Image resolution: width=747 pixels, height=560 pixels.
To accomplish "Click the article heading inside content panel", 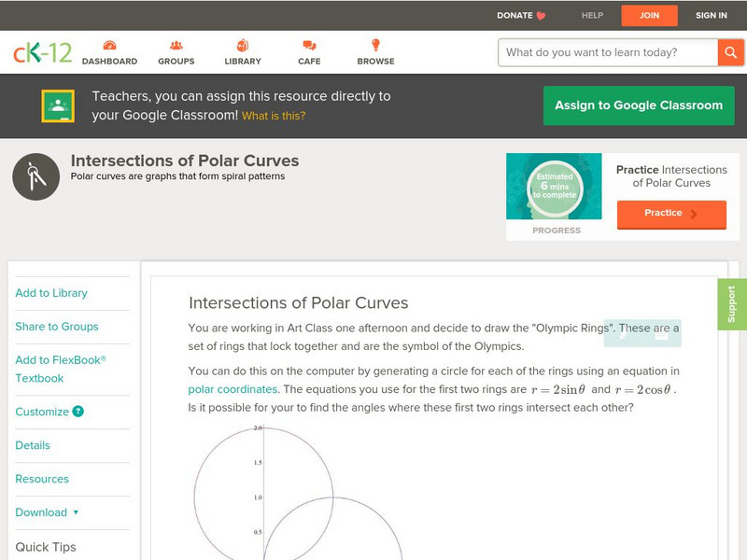I will coord(298,302).
